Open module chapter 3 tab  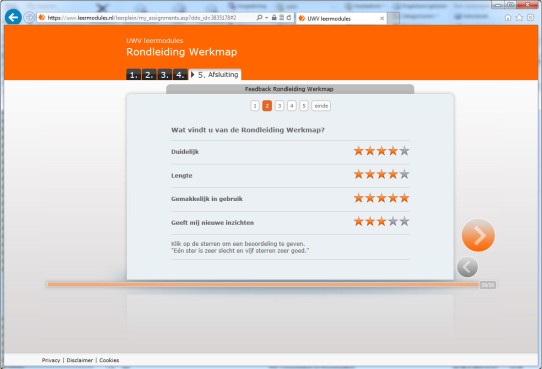[x=165, y=74]
